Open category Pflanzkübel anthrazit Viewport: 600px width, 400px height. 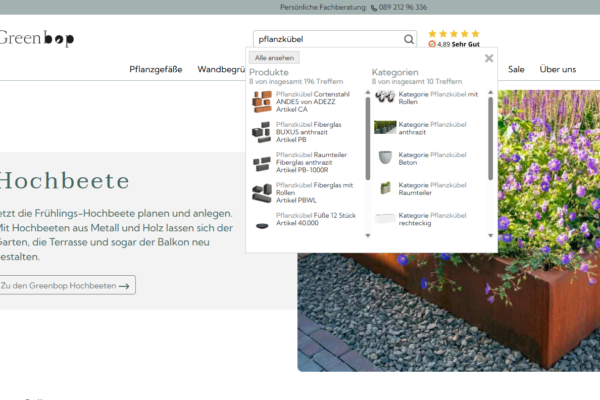[432, 128]
